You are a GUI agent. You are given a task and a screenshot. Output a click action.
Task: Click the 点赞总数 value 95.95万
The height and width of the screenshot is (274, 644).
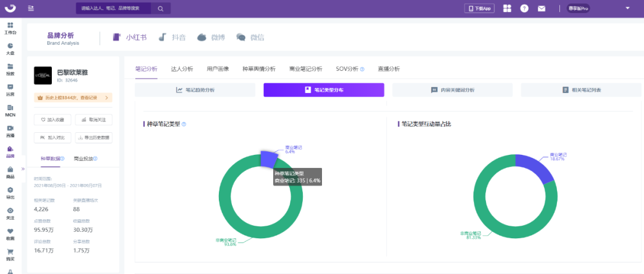(44, 230)
